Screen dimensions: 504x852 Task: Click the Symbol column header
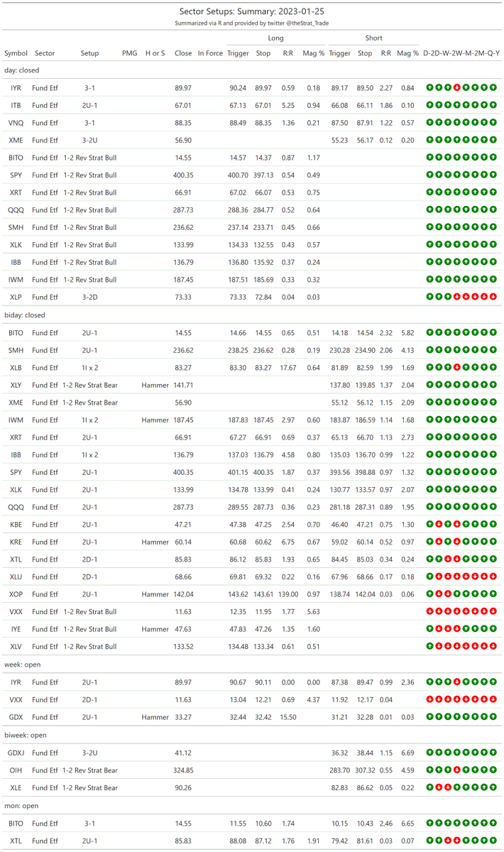(x=16, y=53)
